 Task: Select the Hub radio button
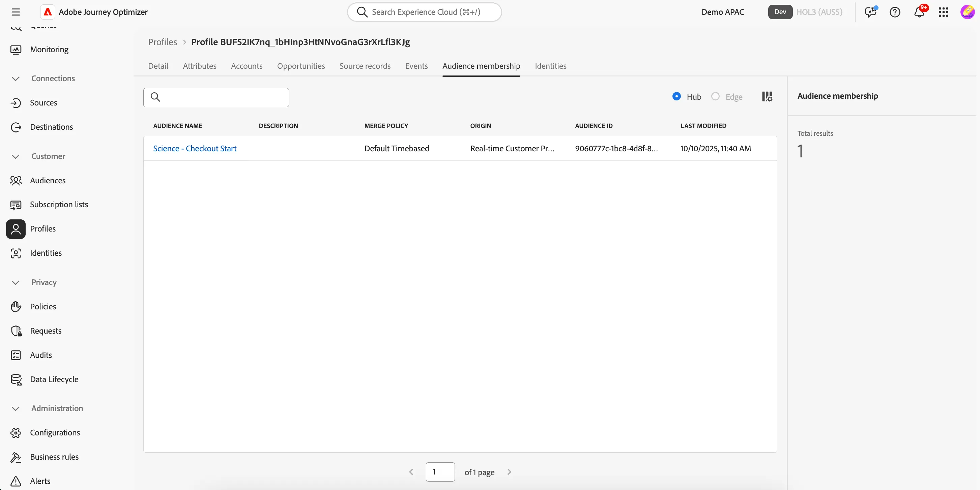[676, 97]
